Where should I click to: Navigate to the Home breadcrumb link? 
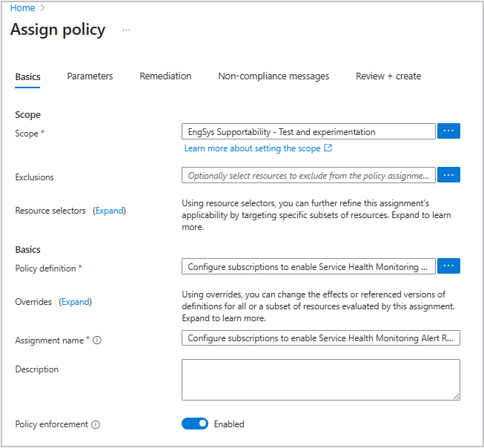22,8
